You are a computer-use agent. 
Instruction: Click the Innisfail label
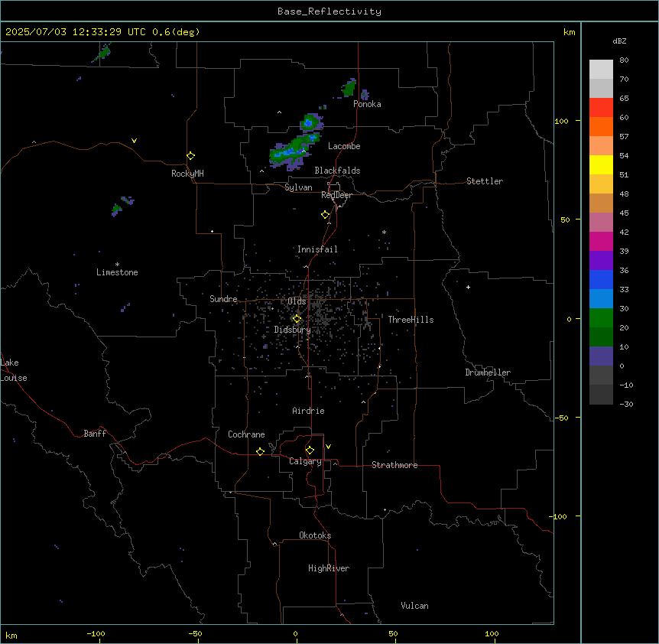tap(317, 249)
